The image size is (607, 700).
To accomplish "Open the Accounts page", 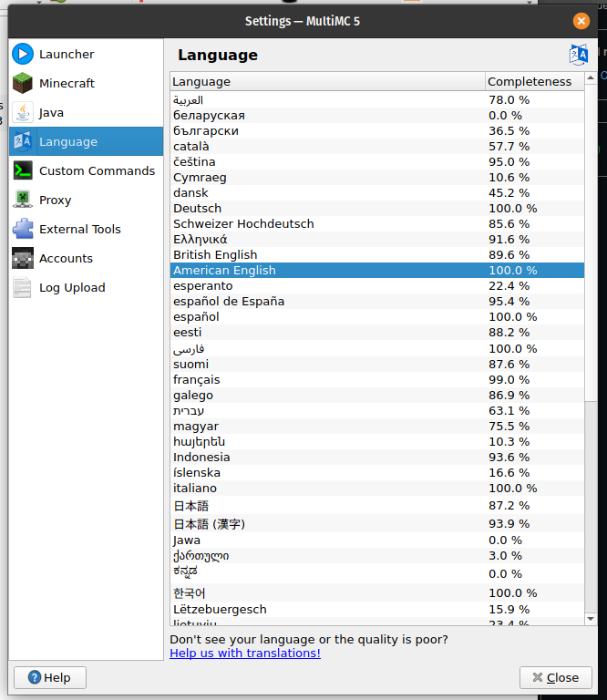I will click(87, 258).
